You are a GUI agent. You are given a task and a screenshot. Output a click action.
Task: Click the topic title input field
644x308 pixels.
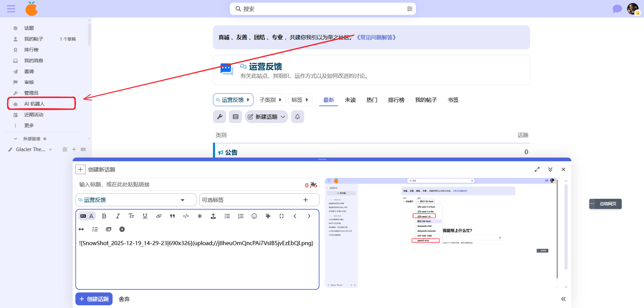(x=189, y=184)
